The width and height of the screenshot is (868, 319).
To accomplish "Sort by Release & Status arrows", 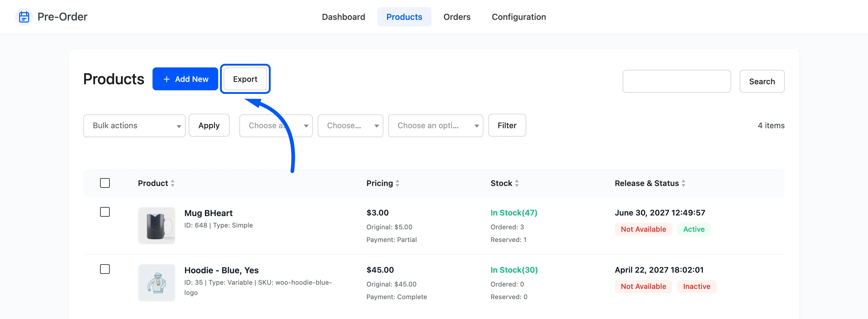I will [x=683, y=183].
